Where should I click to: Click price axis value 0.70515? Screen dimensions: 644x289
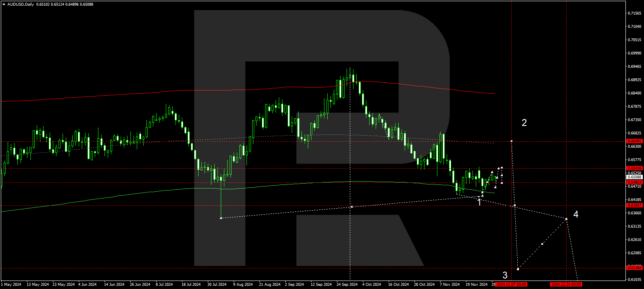634,40
